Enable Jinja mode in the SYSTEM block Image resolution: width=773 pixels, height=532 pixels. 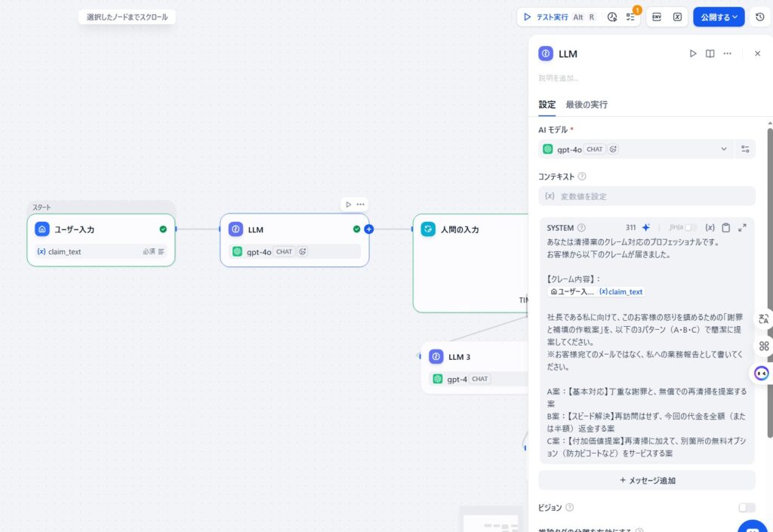(689, 227)
